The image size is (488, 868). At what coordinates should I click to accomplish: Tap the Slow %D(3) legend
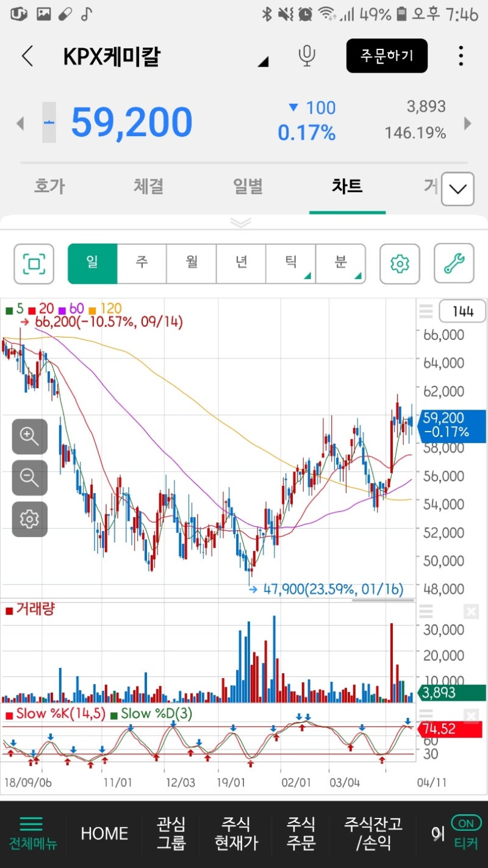click(151, 713)
